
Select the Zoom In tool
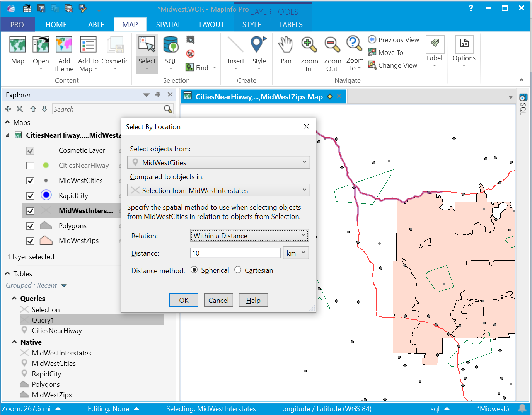(x=309, y=45)
